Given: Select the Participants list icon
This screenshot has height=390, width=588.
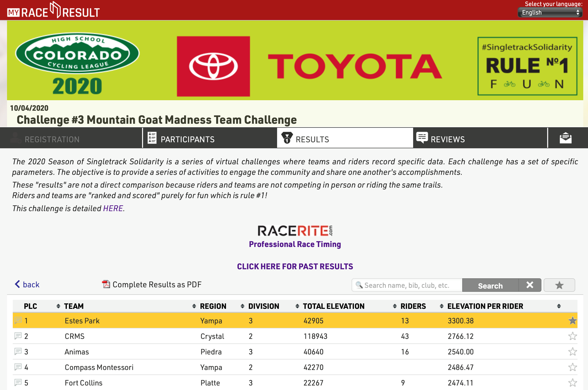Looking at the screenshot, I should [152, 138].
